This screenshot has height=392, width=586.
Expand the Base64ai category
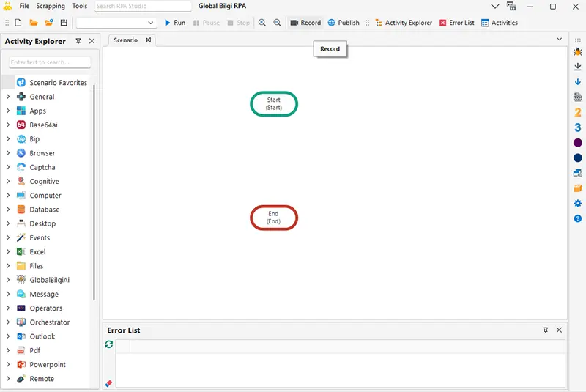[8, 125]
